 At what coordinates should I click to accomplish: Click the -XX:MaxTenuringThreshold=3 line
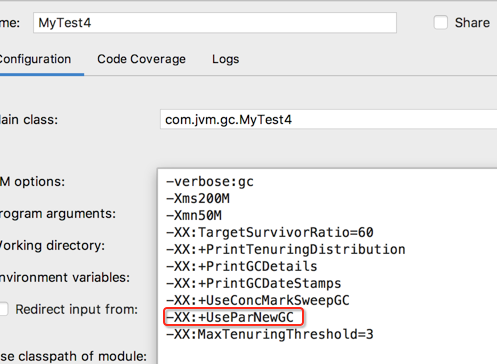(270, 334)
